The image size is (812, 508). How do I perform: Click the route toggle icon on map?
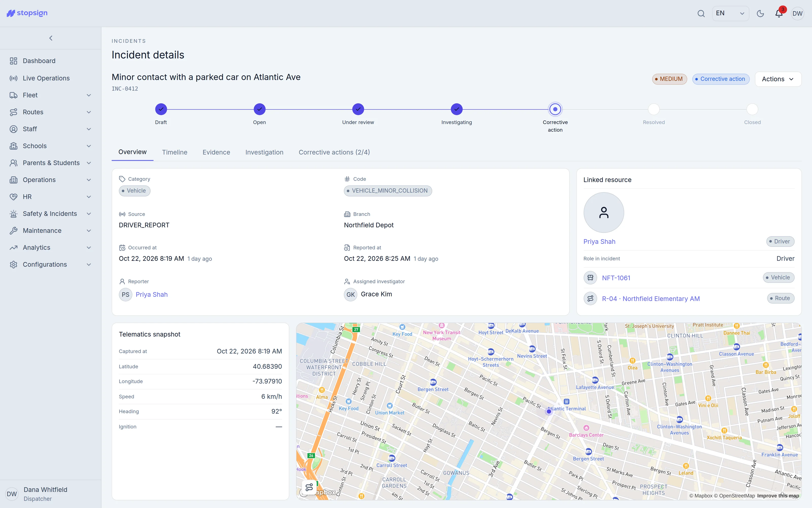tap(309, 487)
